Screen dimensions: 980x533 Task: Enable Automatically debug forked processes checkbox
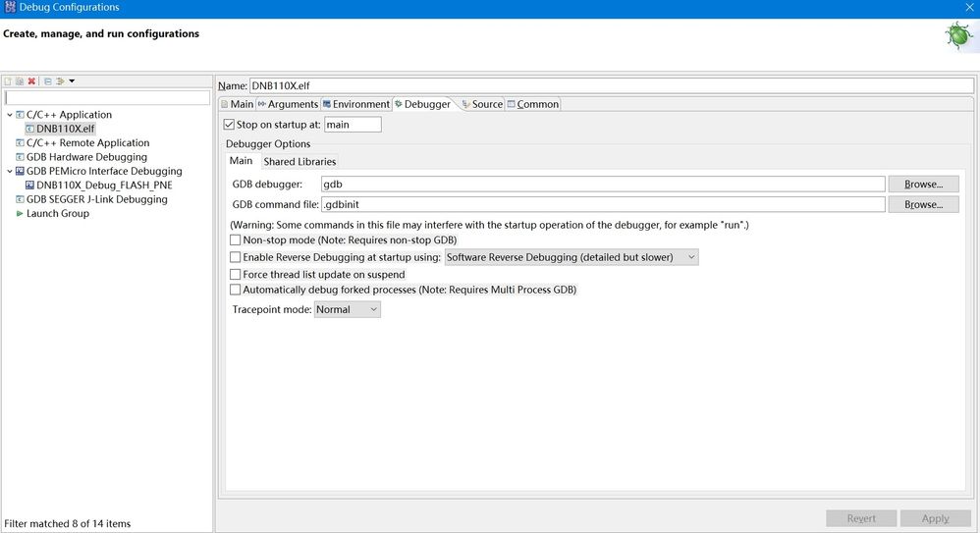[235, 290]
